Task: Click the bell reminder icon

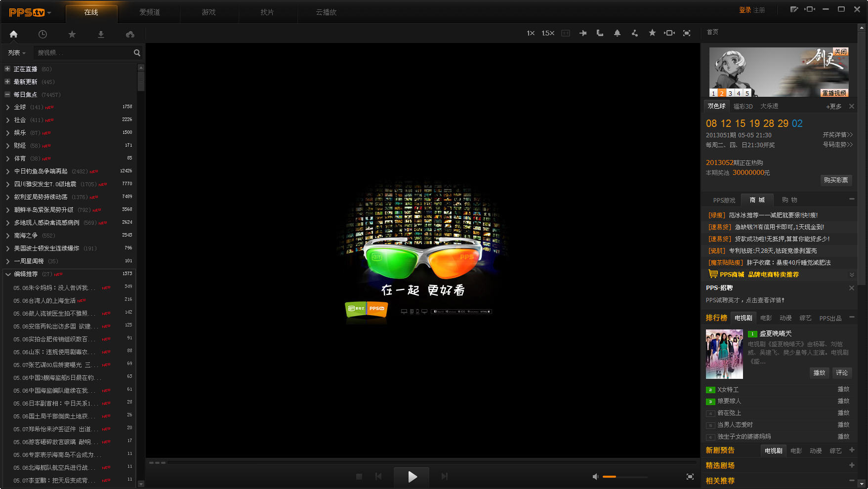Action: (617, 33)
